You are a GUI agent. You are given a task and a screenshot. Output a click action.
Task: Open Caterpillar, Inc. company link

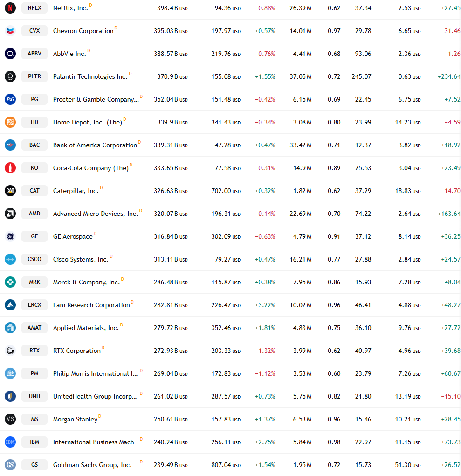(76, 191)
